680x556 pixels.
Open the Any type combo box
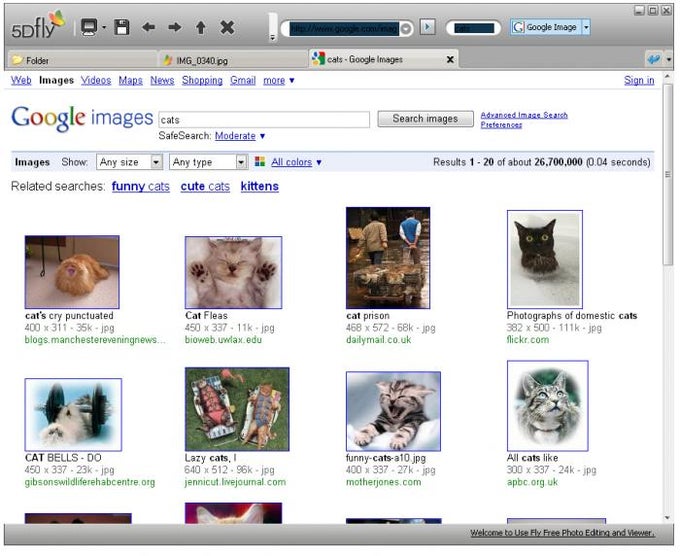click(x=208, y=162)
